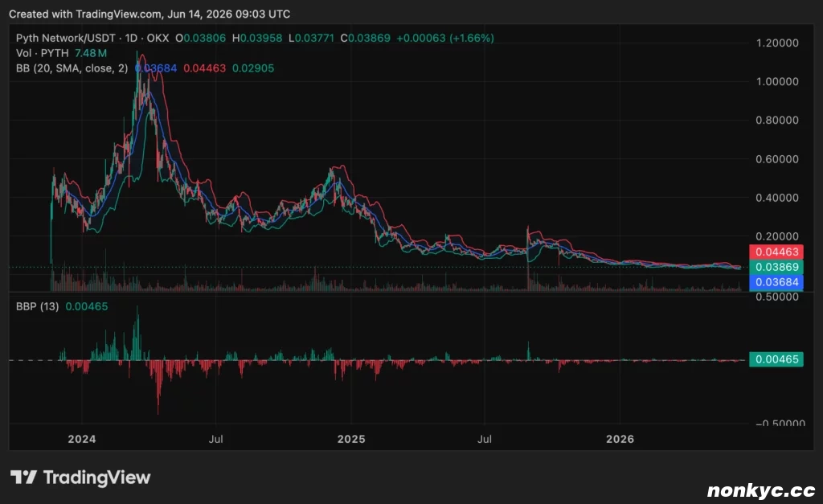Click the 1.00000 price axis label
The height and width of the screenshot is (504, 823).
pyautogui.click(x=777, y=81)
